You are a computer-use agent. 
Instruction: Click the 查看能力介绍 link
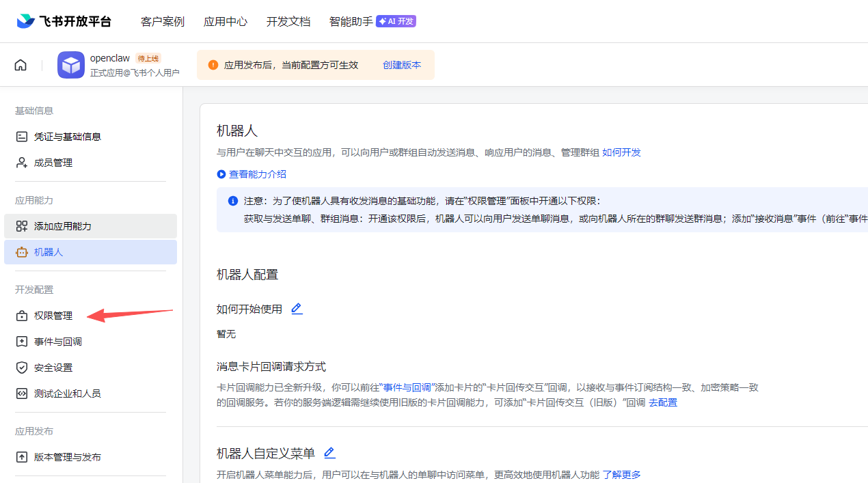tap(258, 174)
